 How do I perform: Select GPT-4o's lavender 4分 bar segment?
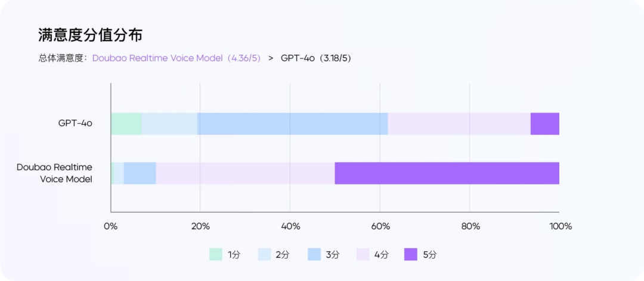point(459,124)
